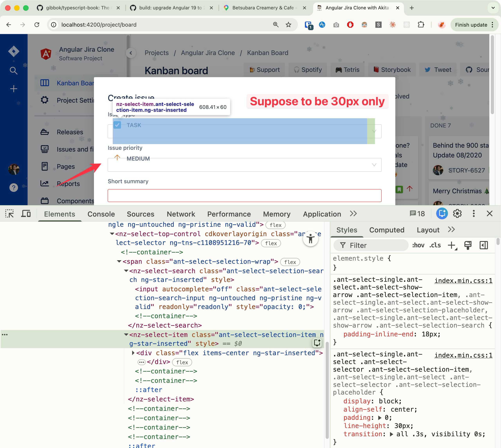Expand the flex items-center div node
The image size is (501, 448).
[x=133, y=353]
